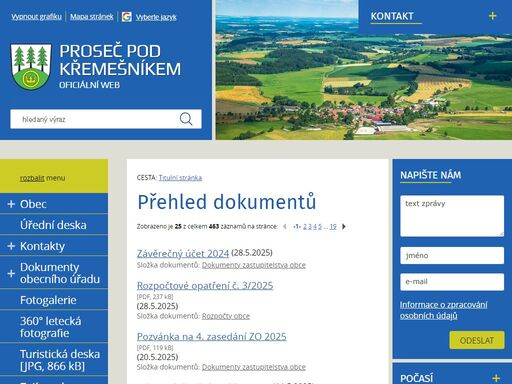
Task: Open Úřední deska menu item
Action: [x=53, y=225]
